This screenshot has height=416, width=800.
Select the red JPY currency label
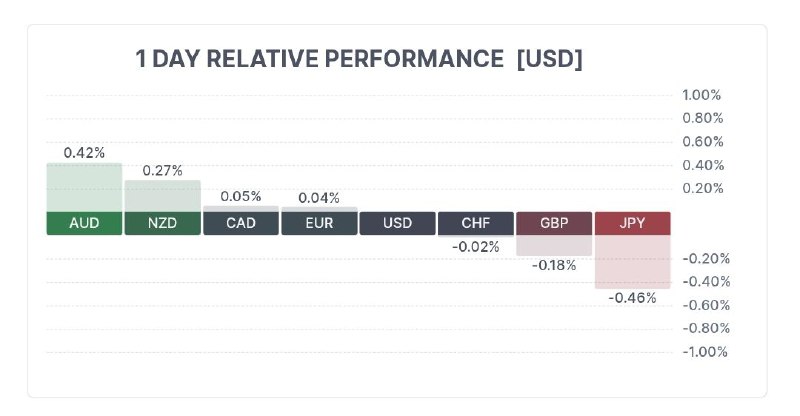tap(632, 223)
